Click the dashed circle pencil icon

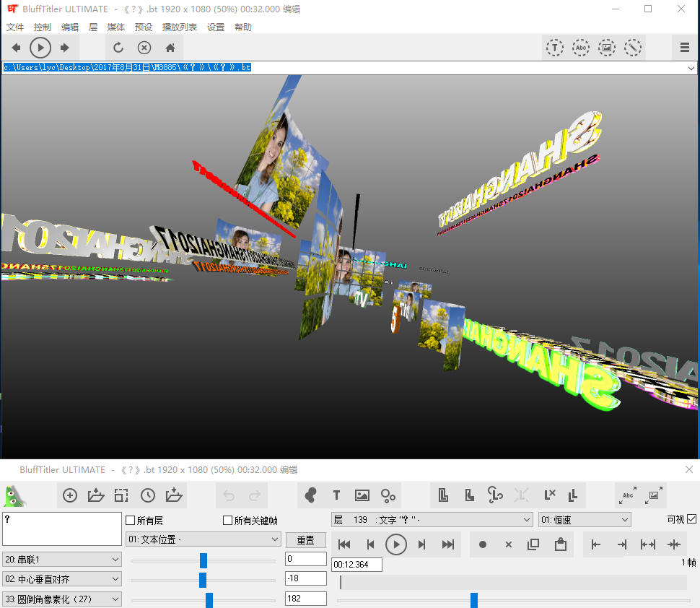[x=633, y=48]
